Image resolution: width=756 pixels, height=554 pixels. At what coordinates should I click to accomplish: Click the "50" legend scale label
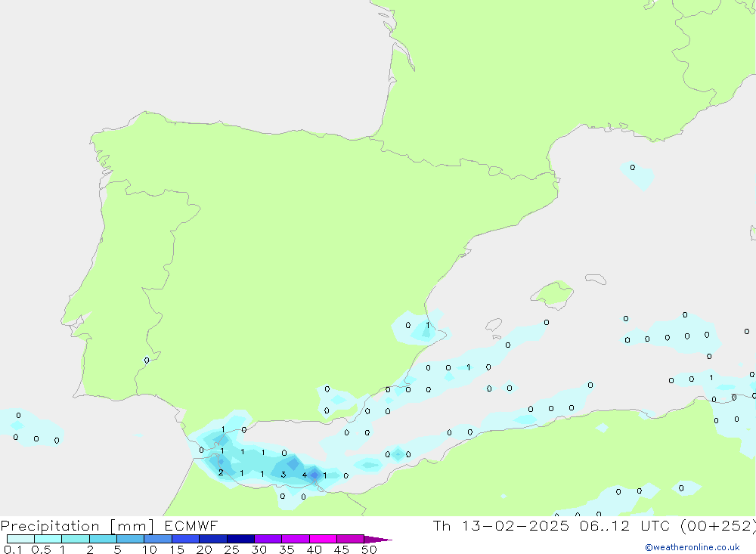tap(370, 549)
